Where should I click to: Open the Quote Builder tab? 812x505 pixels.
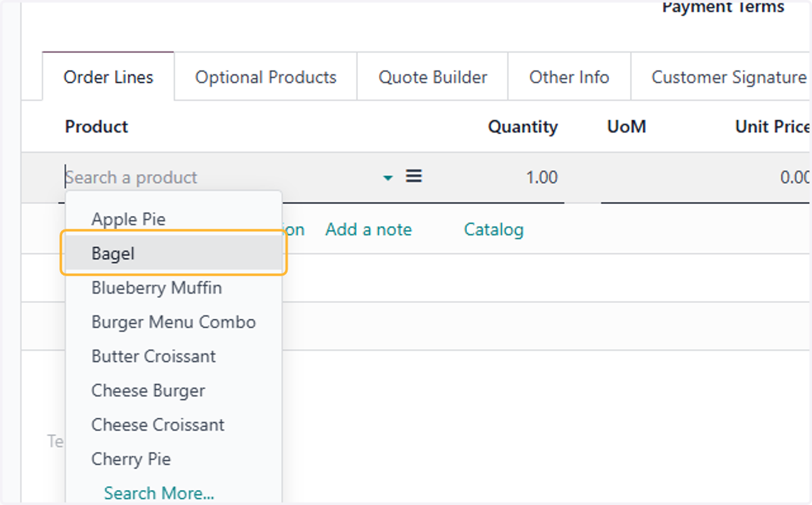pyautogui.click(x=433, y=77)
